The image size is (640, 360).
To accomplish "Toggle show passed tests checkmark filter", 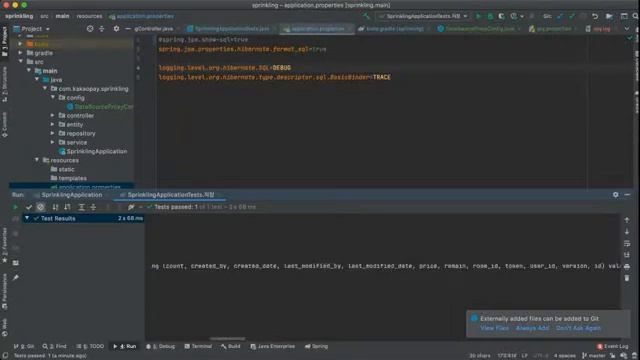I will 29,207.
